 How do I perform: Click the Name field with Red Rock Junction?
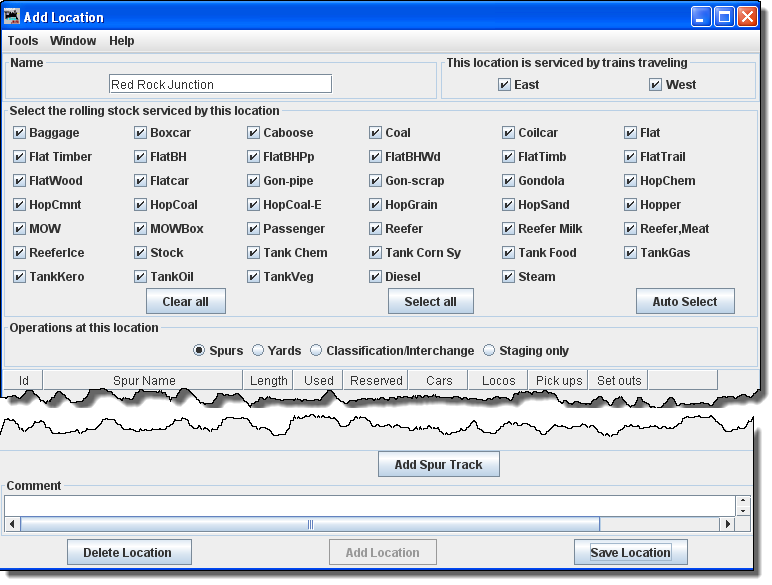point(220,84)
